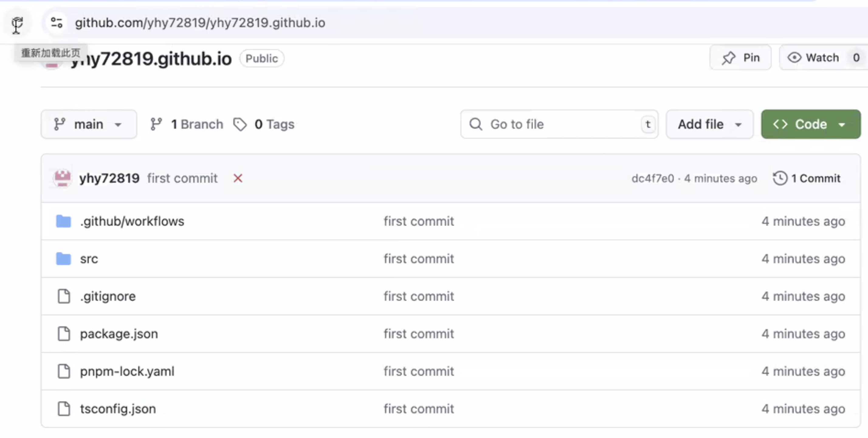Open 'first commit' message in src row
The width and height of the screenshot is (868, 438).
tap(419, 258)
